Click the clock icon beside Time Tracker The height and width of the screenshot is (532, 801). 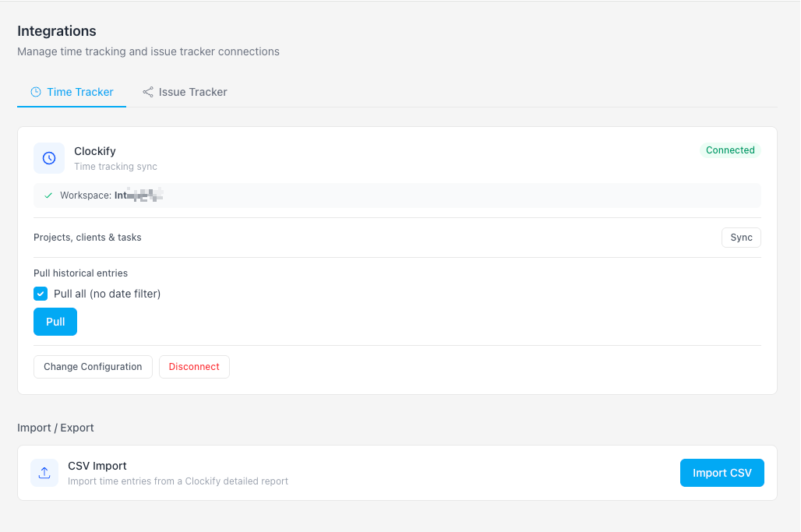pos(36,92)
